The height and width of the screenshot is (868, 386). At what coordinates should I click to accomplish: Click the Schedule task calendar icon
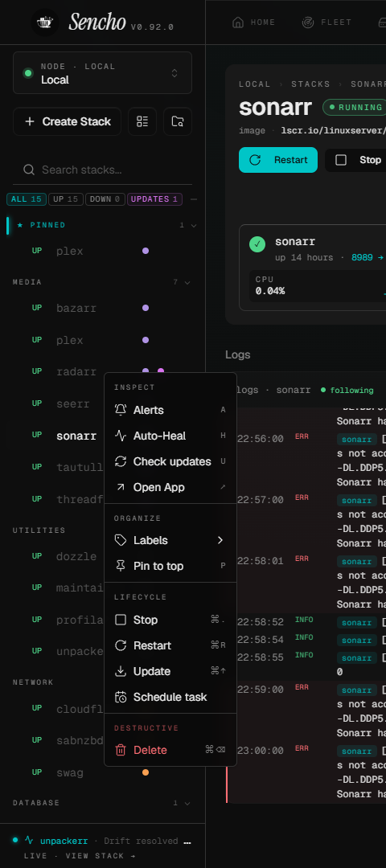click(x=120, y=697)
